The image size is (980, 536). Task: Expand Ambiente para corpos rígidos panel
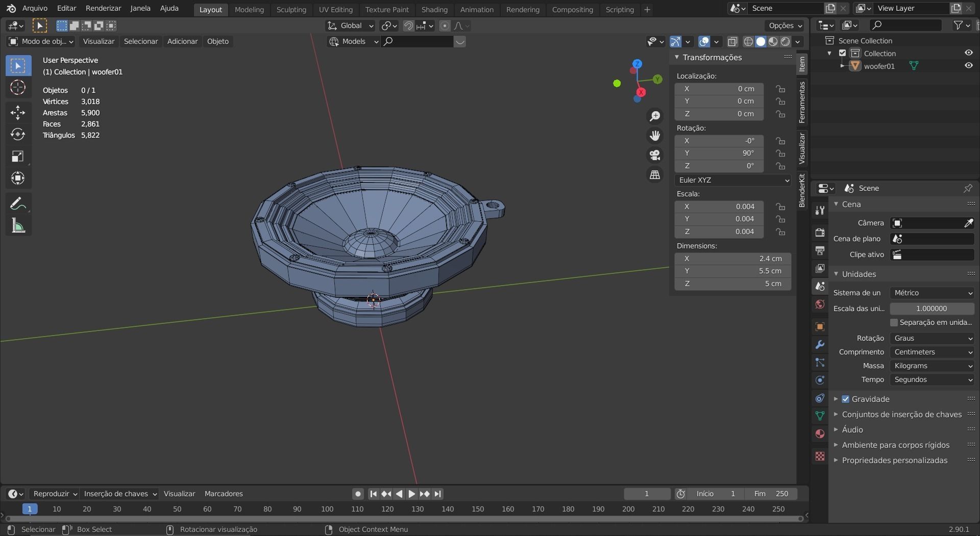pos(896,445)
